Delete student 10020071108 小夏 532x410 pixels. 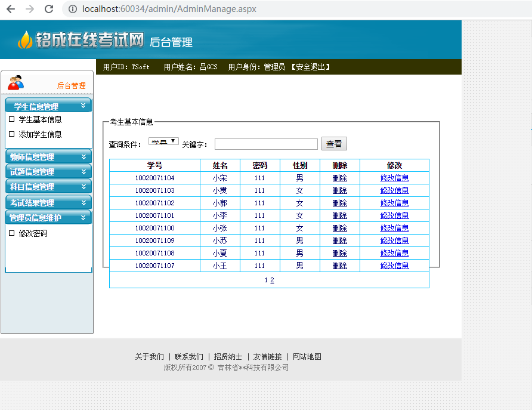pyautogui.click(x=339, y=253)
